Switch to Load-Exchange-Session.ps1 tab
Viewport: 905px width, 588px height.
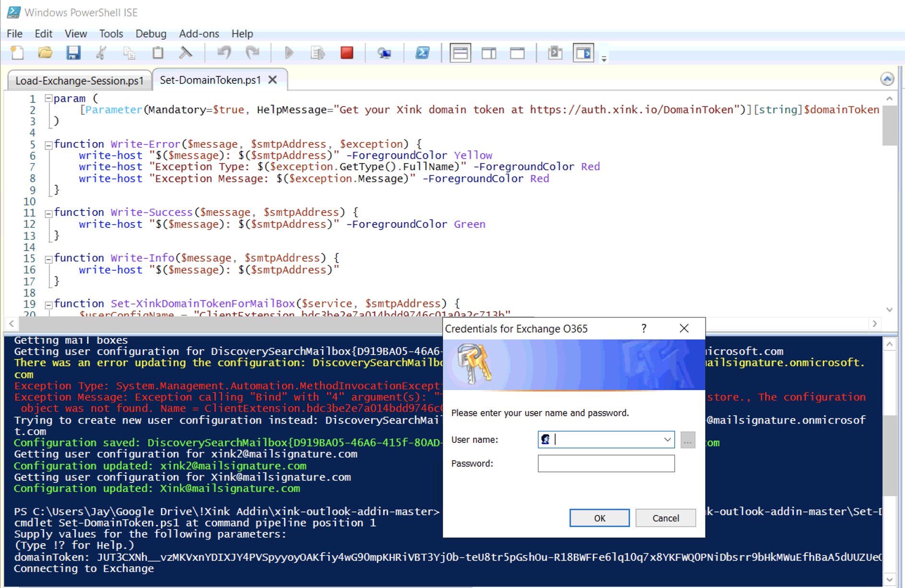(x=80, y=81)
